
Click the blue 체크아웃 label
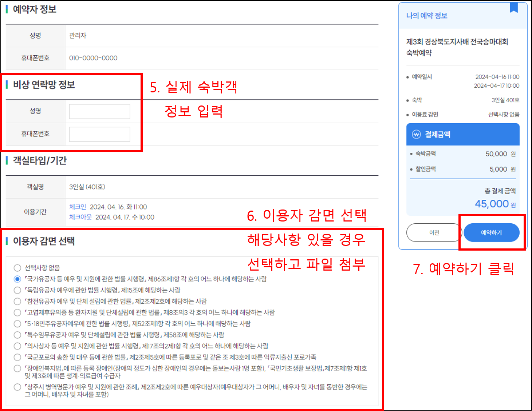point(80,217)
